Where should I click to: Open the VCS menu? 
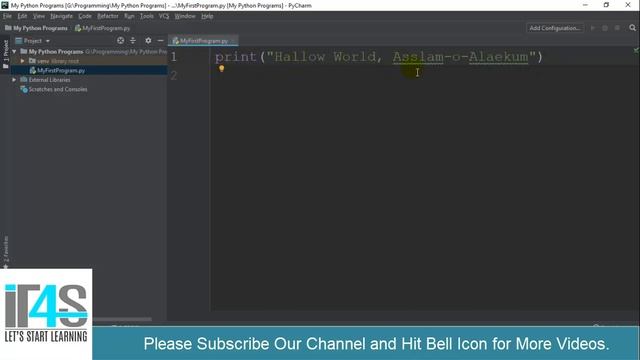[164, 16]
